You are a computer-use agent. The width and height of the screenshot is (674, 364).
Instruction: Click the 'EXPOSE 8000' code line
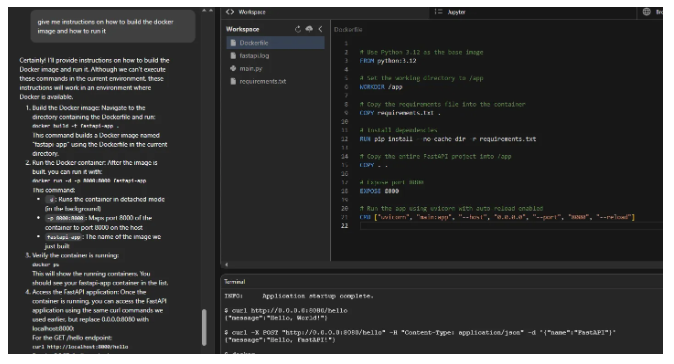(x=379, y=191)
